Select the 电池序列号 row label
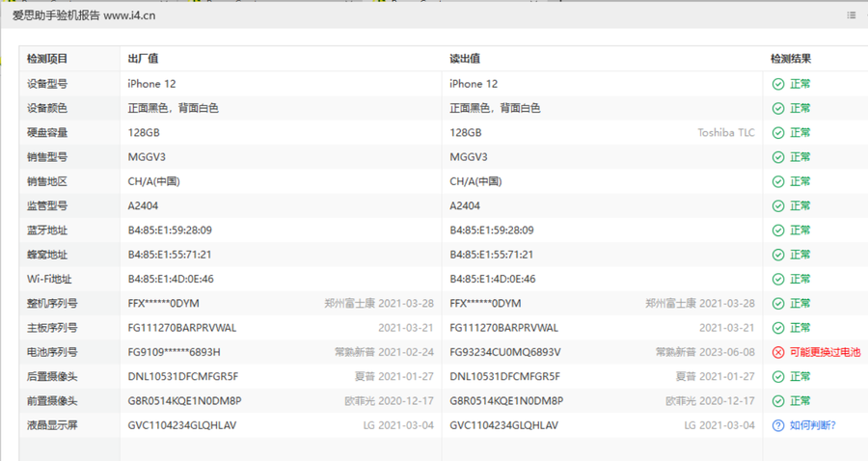 [x=52, y=352]
